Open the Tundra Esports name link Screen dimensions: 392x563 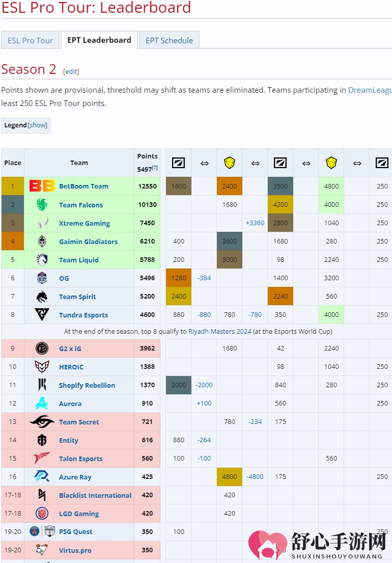click(83, 315)
